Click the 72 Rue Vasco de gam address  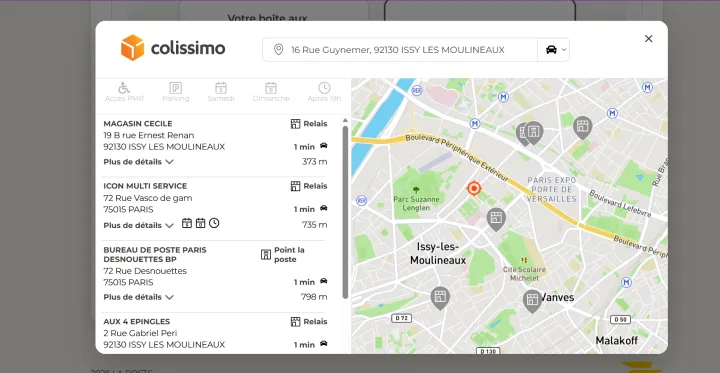point(148,198)
